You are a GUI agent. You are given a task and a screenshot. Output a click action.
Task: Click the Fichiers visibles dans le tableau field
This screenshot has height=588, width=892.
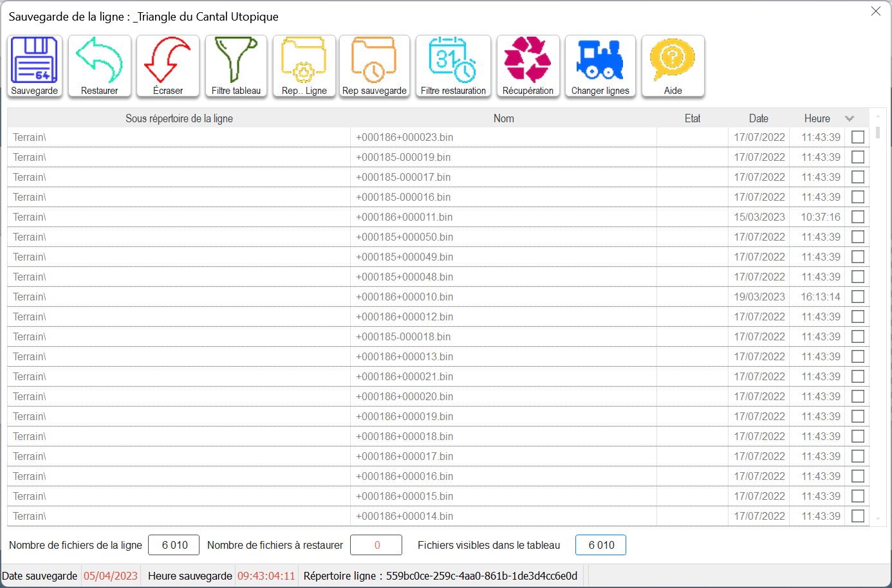tap(600, 545)
